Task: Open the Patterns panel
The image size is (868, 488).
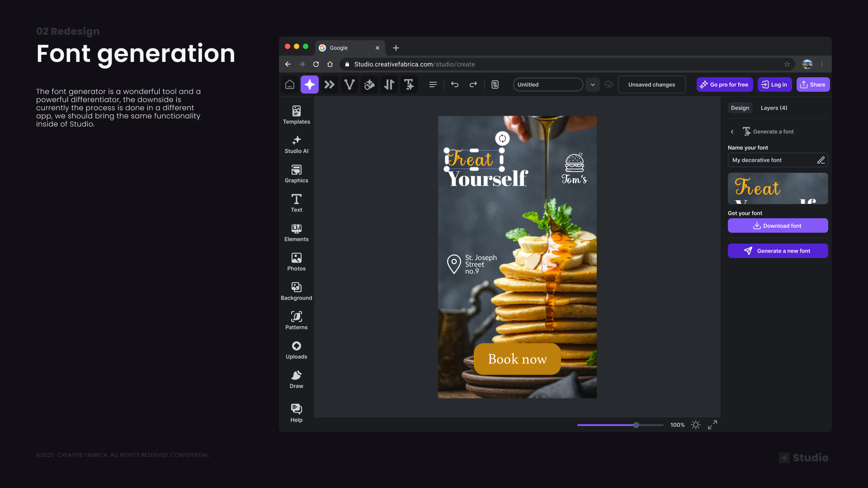Action: (x=296, y=320)
